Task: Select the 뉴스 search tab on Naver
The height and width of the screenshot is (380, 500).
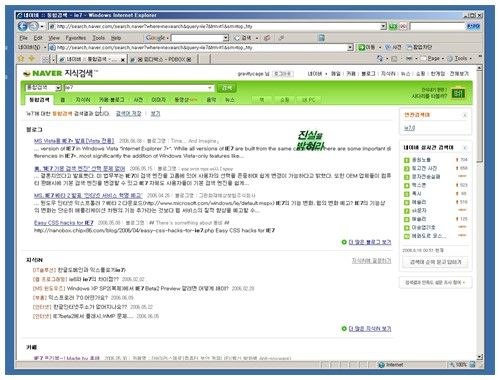Action: [x=229, y=100]
